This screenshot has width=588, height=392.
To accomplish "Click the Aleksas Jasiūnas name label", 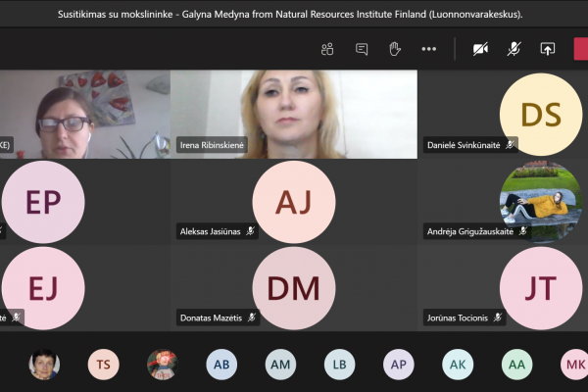I will pyautogui.click(x=210, y=231).
